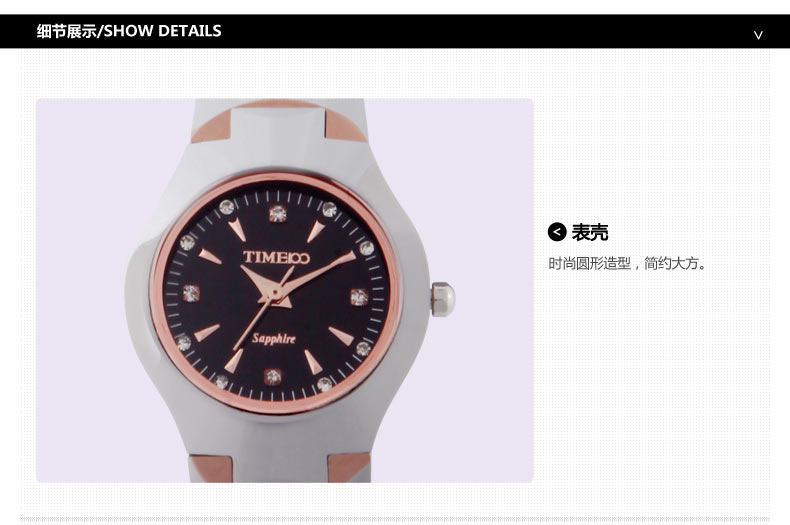Viewport: 790px width, 525px height.
Task: Click the rose-gold accent at bottom-right lug
Action: coord(349,465)
